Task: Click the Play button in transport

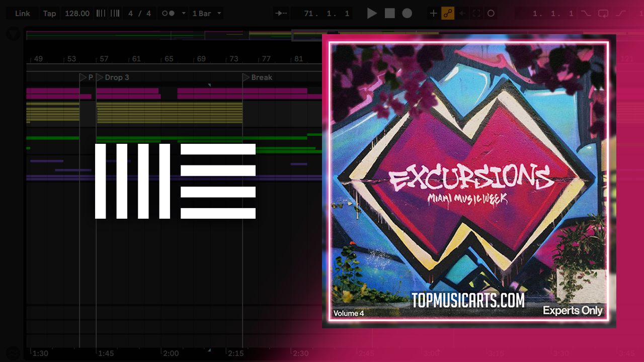Action: click(372, 14)
